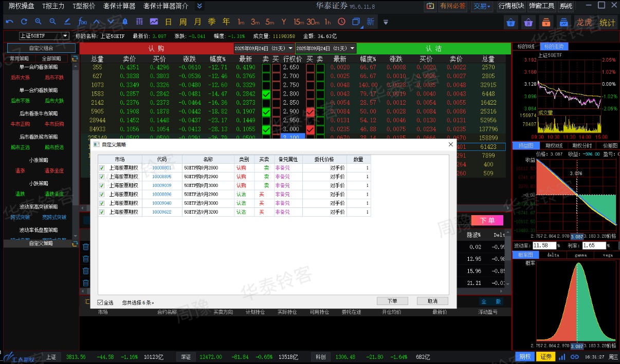Open the f(x) indicator formula icon
This screenshot has width=620, height=364.
pos(82,22)
